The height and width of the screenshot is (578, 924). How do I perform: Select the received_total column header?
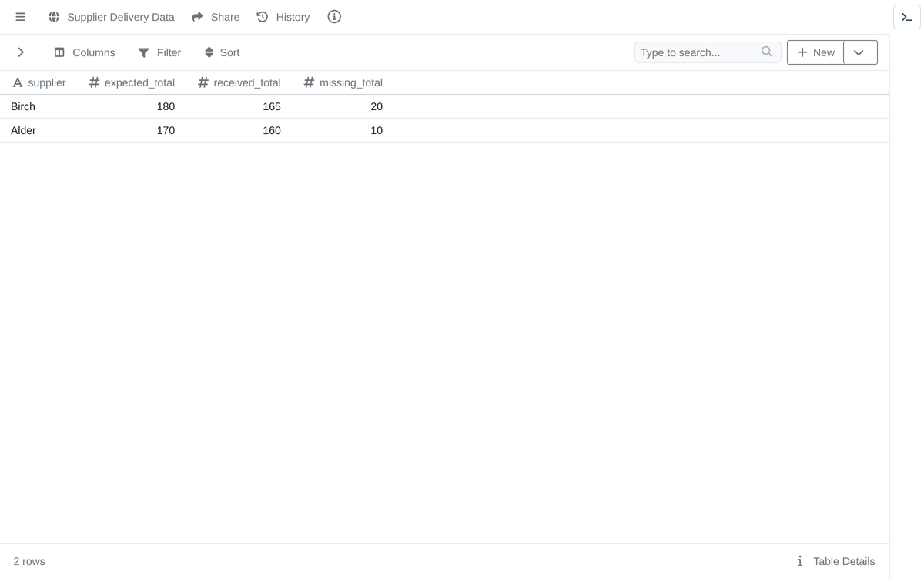[x=239, y=82]
